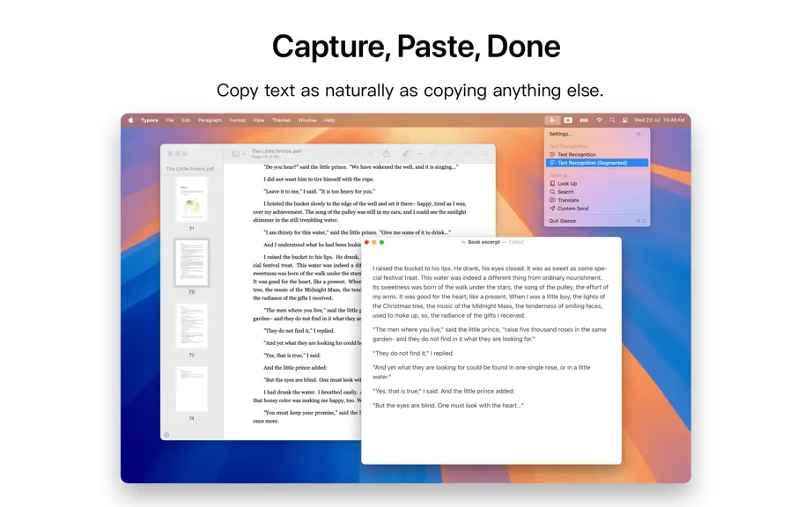Select the highlight pen tool in the PDF toolbar
Screen dimensions: 812x507
[x=406, y=153]
